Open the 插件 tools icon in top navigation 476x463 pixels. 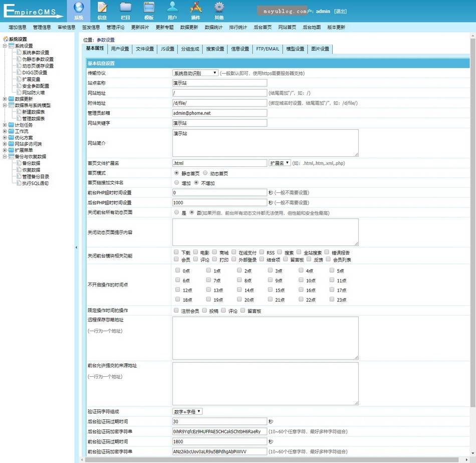pyautogui.click(x=196, y=8)
